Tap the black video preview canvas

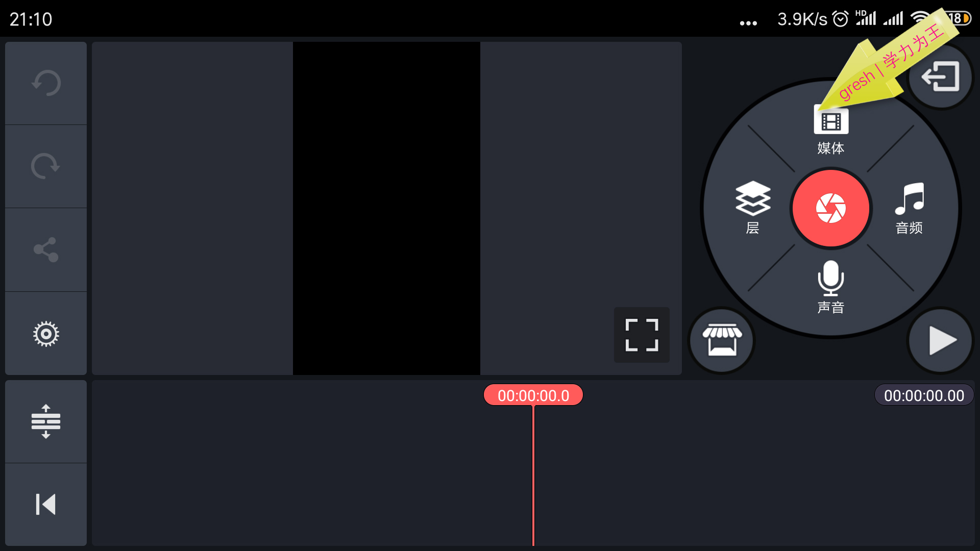pyautogui.click(x=386, y=208)
